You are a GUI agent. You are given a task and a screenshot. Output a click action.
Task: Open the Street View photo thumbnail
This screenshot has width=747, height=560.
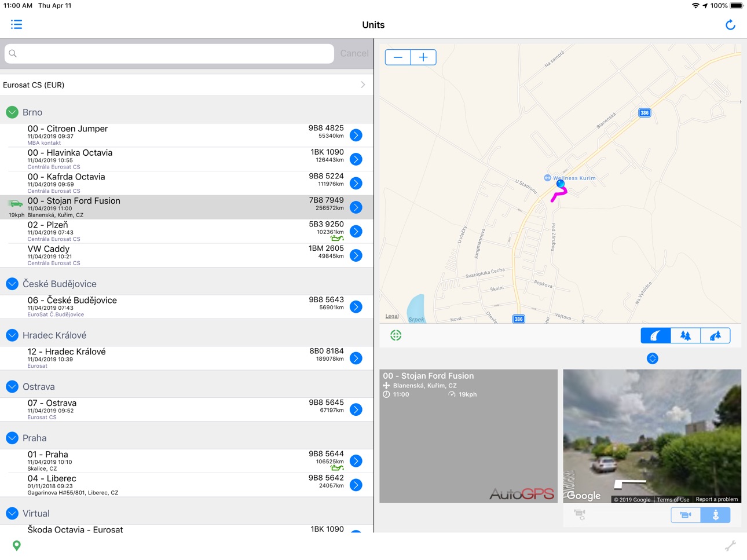tap(652, 436)
